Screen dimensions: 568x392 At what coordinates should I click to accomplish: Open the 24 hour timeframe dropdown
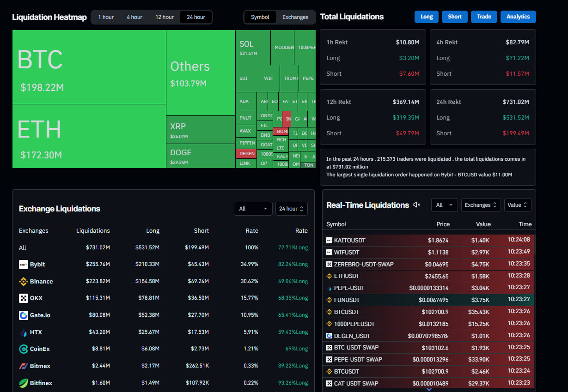[x=291, y=209]
